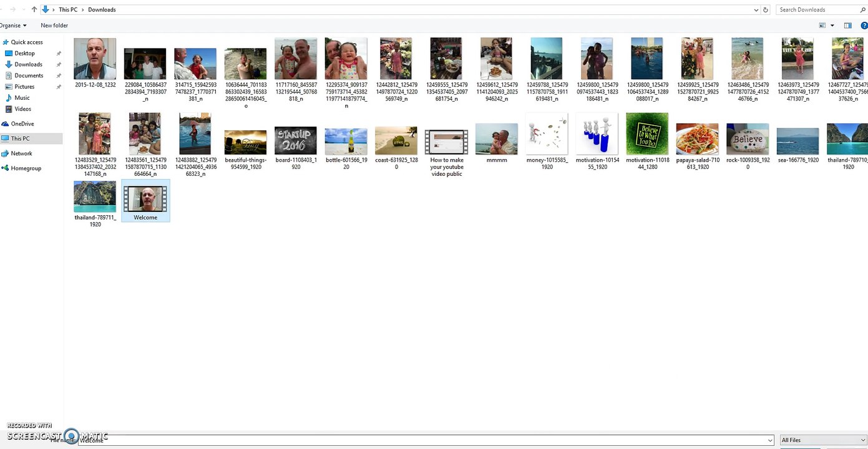The height and width of the screenshot is (449, 868).
Task: Select the file starting with 314715_15942593
Action: (195, 75)
